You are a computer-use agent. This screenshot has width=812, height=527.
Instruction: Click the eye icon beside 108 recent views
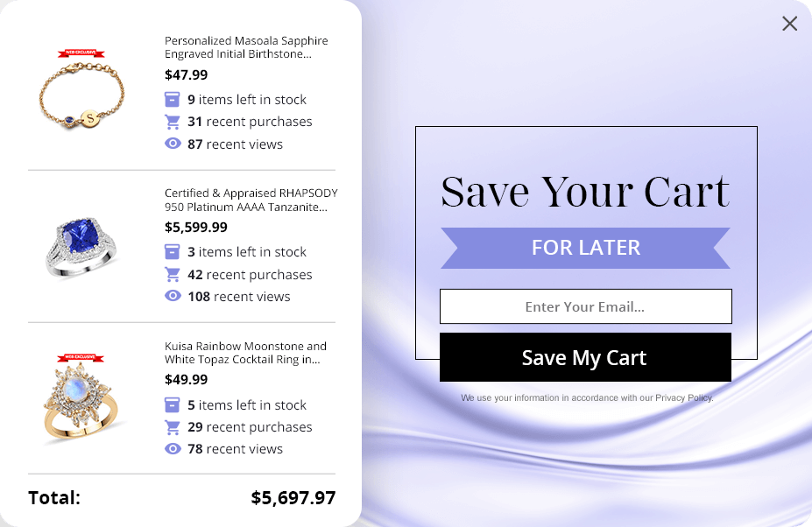[x=173, y=296]
